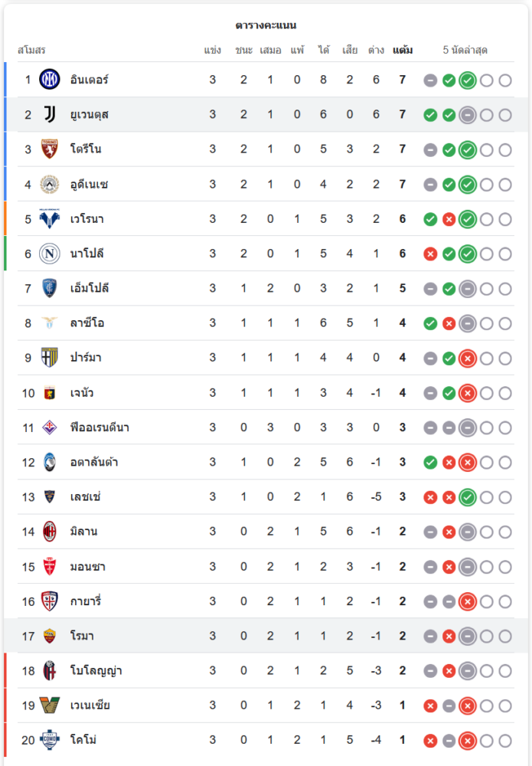This screenshot has width=532, height=766.
Task: Click the Napoli club badge
Action: pos(50,254)
